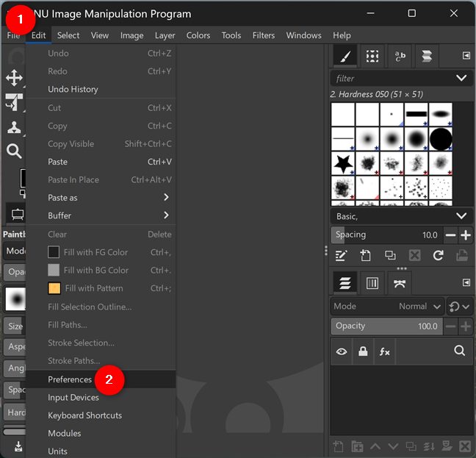476x458 pixels.
Task: Toggle the layer lock column icon
Action: [363, 351]
